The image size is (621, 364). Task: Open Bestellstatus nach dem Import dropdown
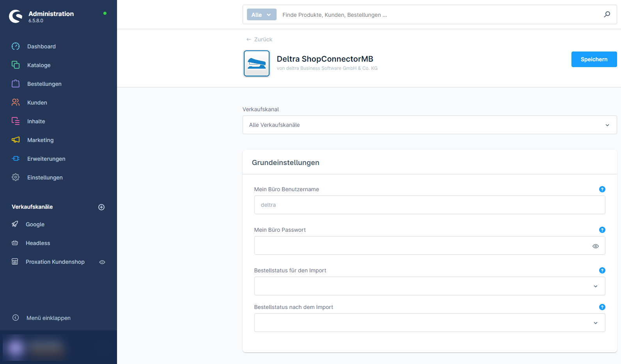pos(429,323)
